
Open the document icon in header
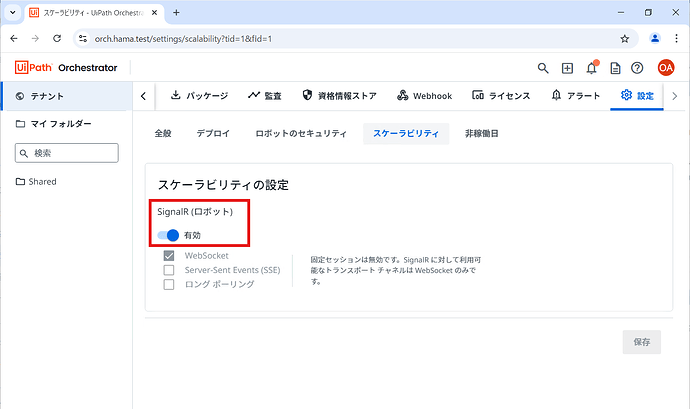click(x=615, y=68)
